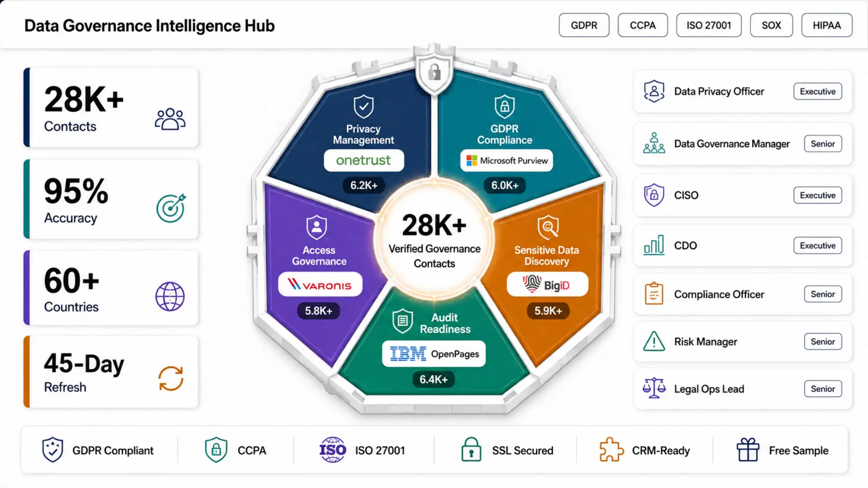Click the Legal Ops Lead label
Viewport: 868px width, 488px height.
[709, 389]
